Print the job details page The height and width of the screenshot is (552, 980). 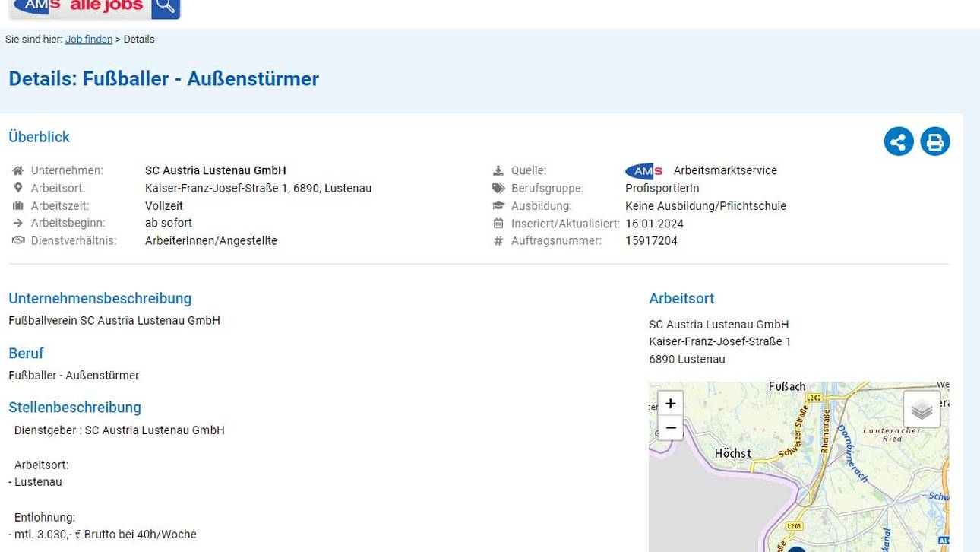pos(935,141)
